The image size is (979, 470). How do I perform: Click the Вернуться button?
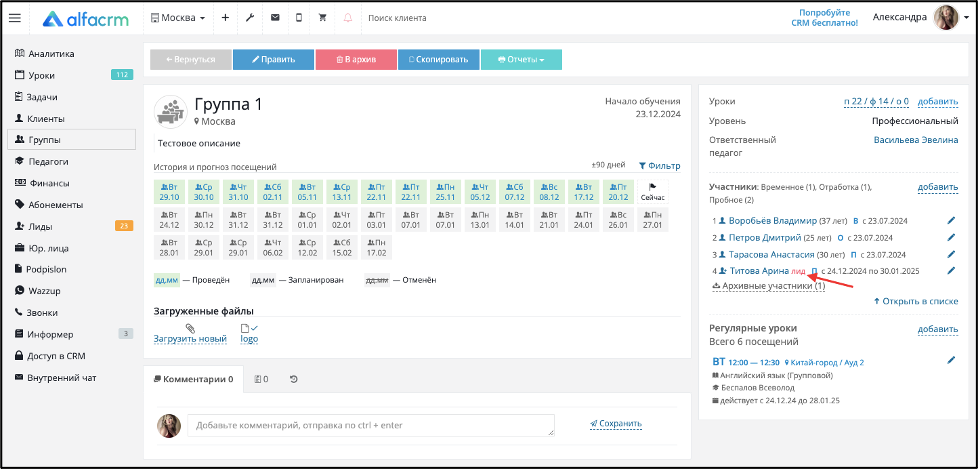click(190, 59)
